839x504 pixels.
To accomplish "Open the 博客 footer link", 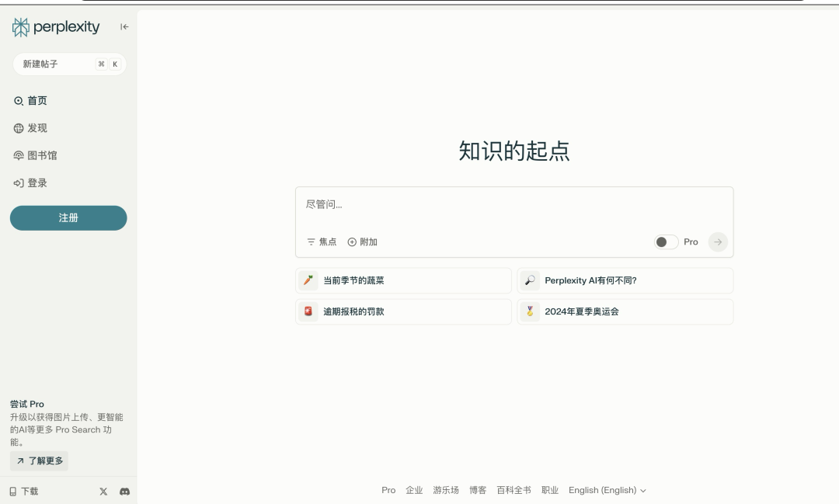I will point(478,490).
